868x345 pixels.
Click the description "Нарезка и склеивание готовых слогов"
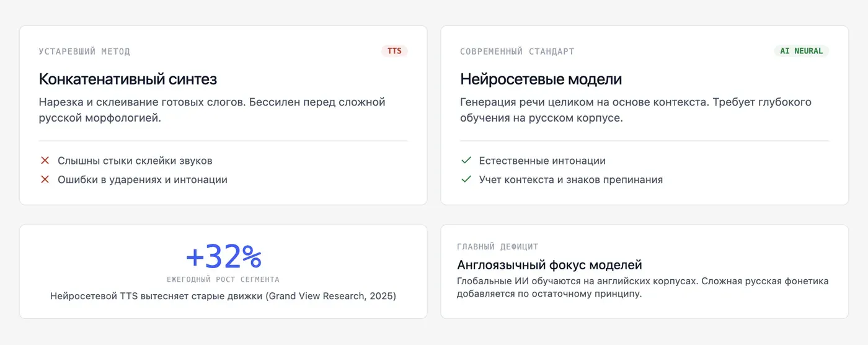[142, 102]
